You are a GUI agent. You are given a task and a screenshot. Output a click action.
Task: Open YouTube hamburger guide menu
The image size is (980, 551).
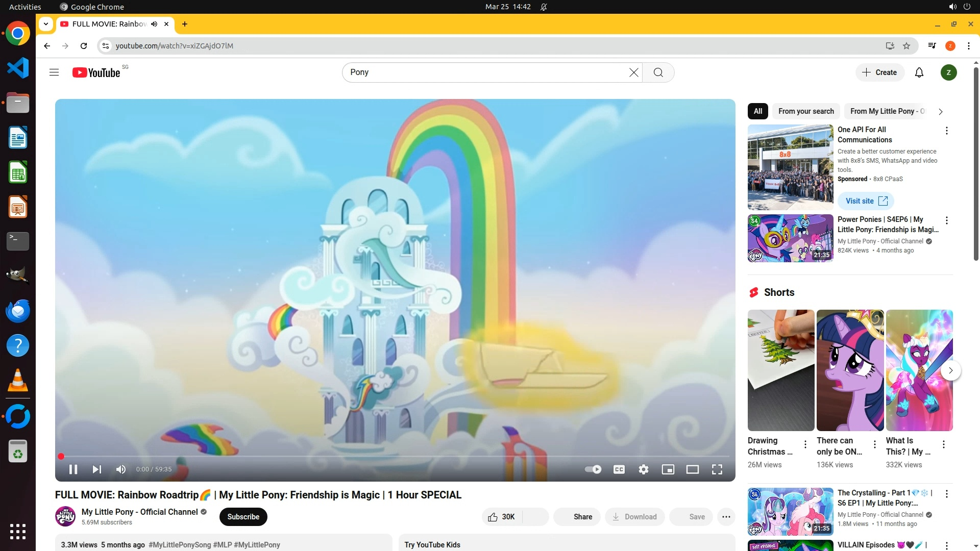(54, 72)
